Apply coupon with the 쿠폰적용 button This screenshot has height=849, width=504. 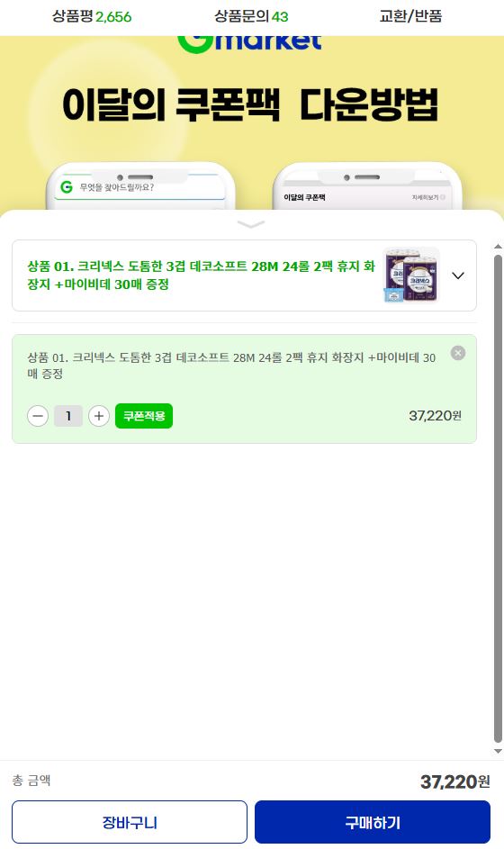tap(144, 416)
